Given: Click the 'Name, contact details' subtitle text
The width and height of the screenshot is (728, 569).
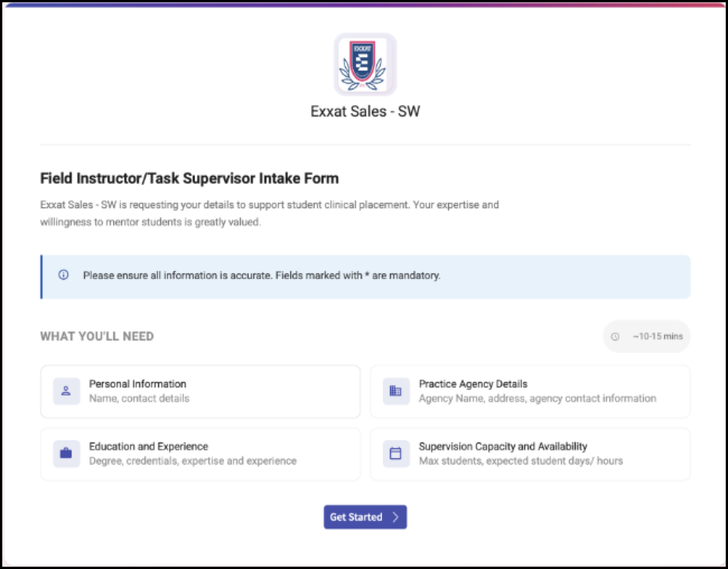Looking at the screenshot, I should 139,399.
